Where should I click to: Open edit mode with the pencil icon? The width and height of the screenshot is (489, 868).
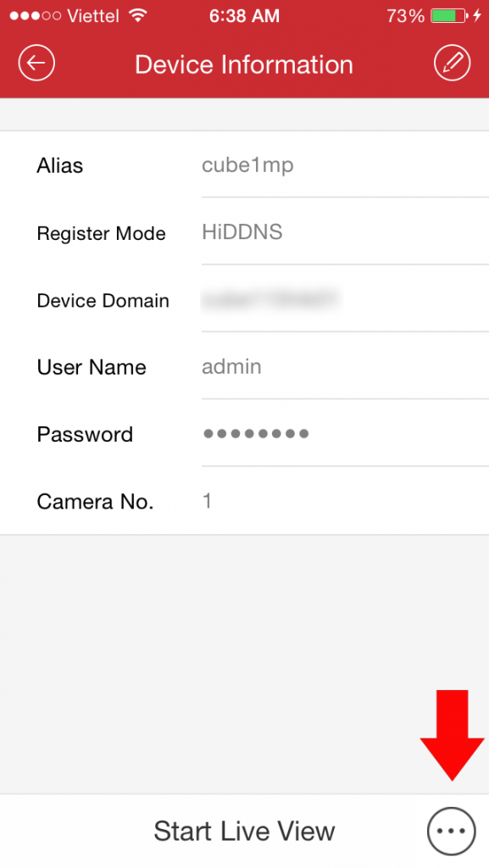[452, 63]
